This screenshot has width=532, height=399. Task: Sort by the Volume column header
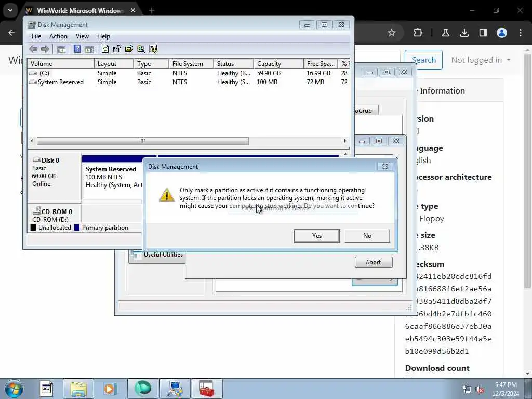coord(61,64)
